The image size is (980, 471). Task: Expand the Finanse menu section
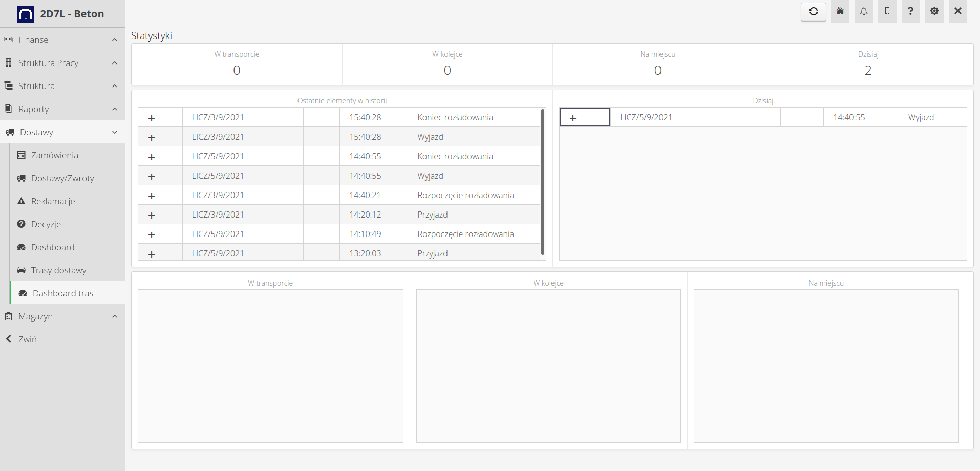tap(115, 40)
